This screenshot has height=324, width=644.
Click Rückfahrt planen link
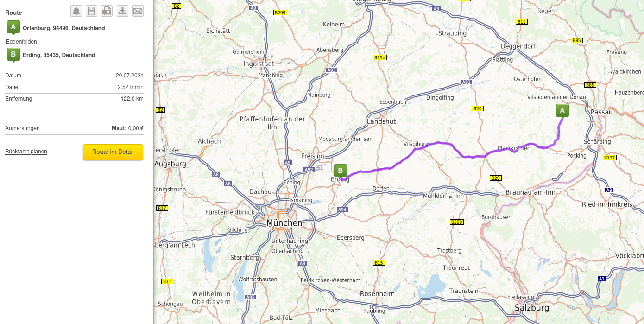26,152
